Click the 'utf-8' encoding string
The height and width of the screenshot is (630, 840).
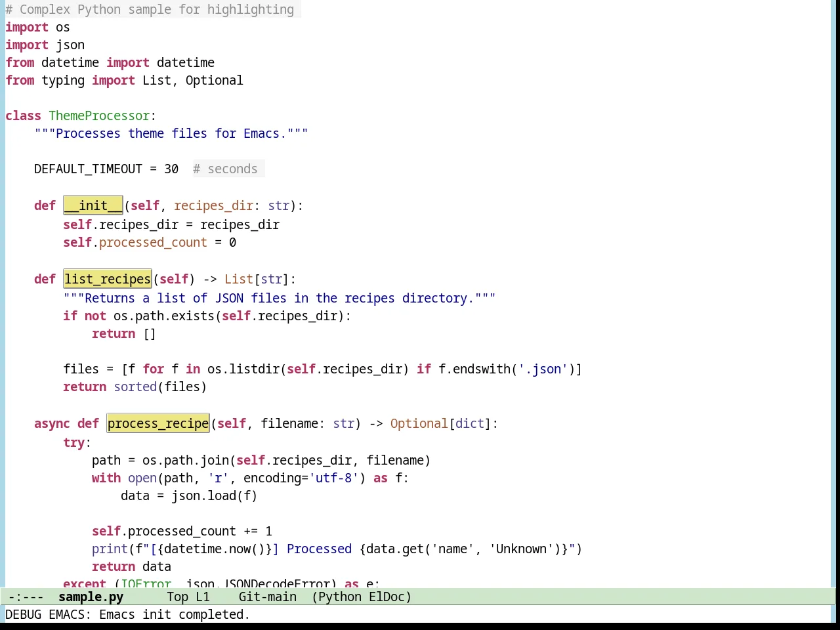point(333,478)
